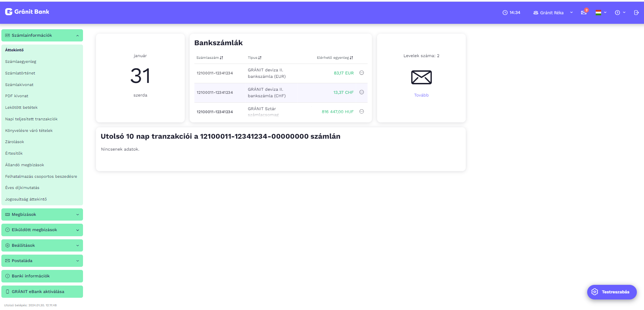
Task: Open the Gránit Réka user menu
Action: tap(553, 13)
